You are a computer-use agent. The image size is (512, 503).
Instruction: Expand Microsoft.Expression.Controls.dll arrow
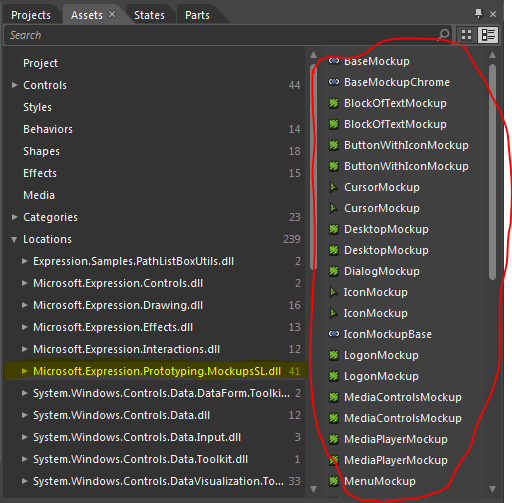(x=24, y=283)
